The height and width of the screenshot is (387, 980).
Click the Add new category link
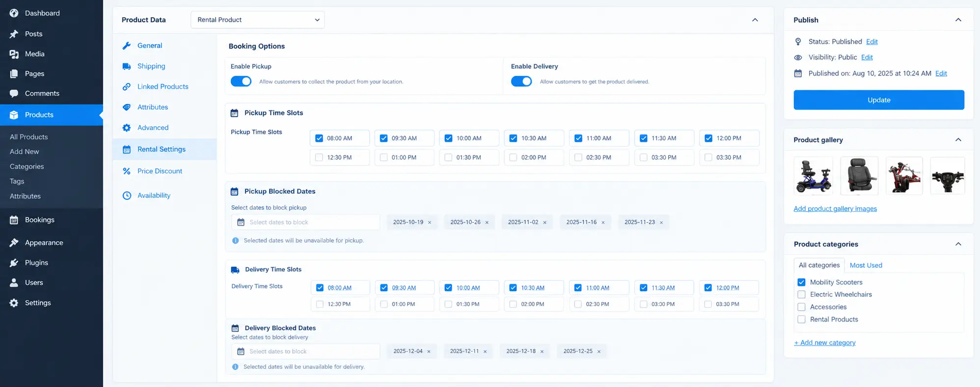click(825, 343)
